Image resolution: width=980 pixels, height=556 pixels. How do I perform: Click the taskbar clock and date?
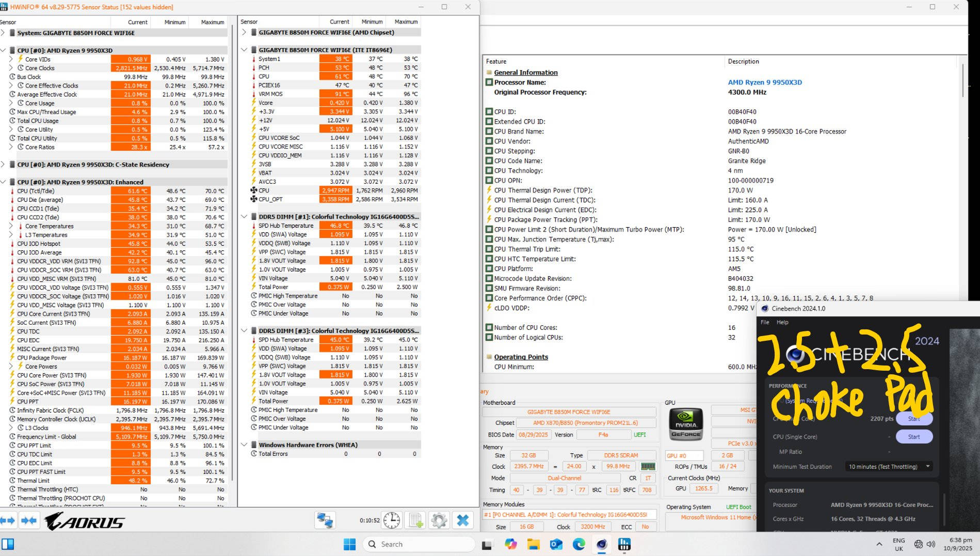click(958, 544)
